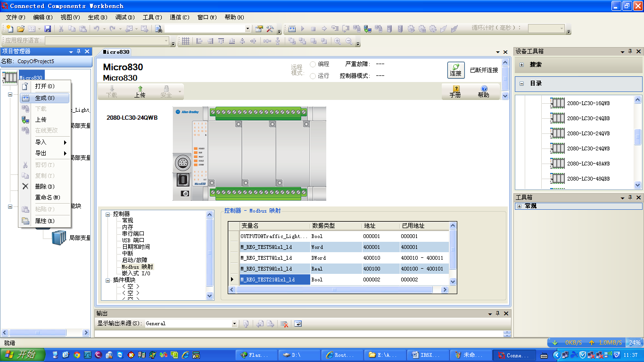The image size is (644, 362).
Task: Click the Clear All output icon
Action: 284,324
